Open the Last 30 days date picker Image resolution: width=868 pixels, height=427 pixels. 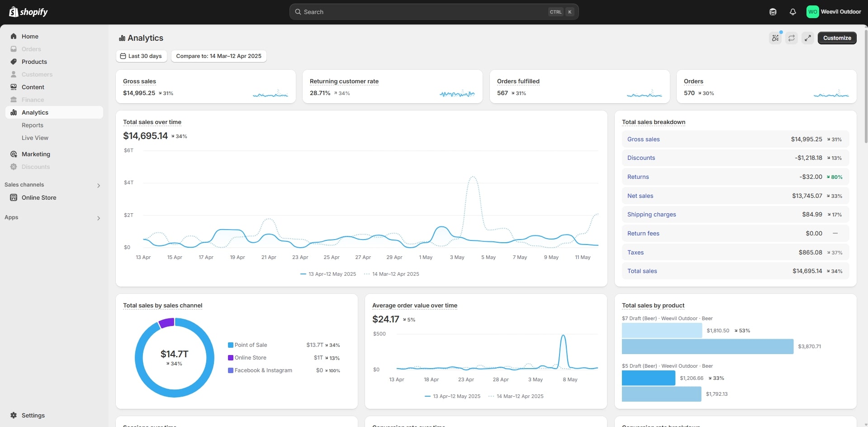(x=141, y=56)
